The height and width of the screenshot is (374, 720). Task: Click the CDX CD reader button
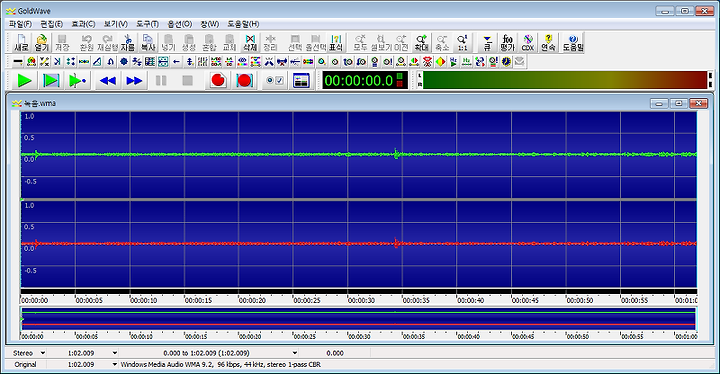click(528, 42)
